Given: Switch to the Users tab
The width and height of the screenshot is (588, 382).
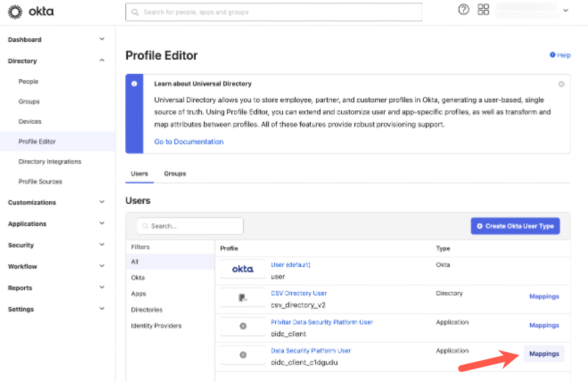Looking at the screenshot, I should [139, 174].
